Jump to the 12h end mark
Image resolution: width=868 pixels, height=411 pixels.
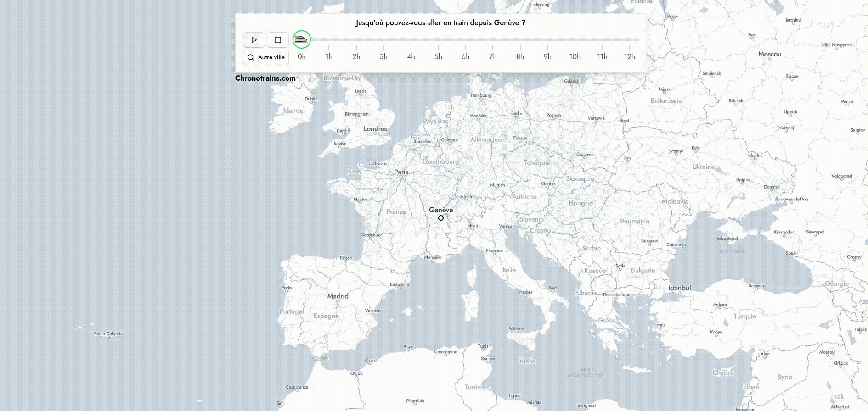coord(629,56)
